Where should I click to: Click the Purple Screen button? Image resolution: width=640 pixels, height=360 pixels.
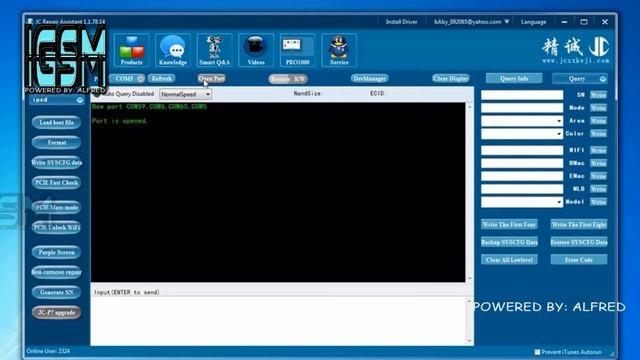pyautogui.click(x=56, y=252)
